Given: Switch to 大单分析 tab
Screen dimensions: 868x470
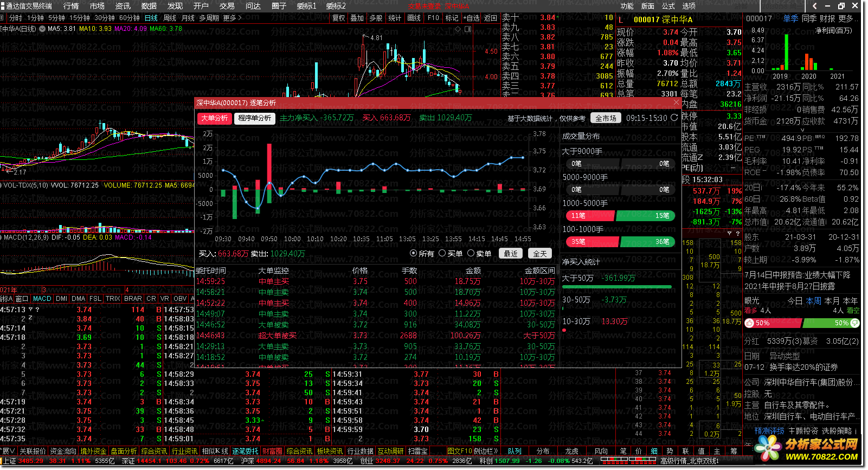Looking at the screenshot, I should click(215, 118).
